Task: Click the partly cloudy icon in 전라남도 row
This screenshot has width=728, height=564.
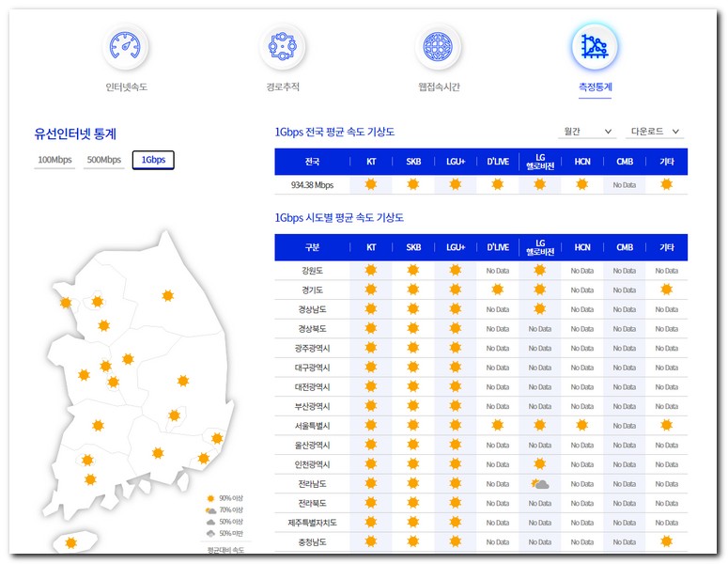Action: pos(539,483)
